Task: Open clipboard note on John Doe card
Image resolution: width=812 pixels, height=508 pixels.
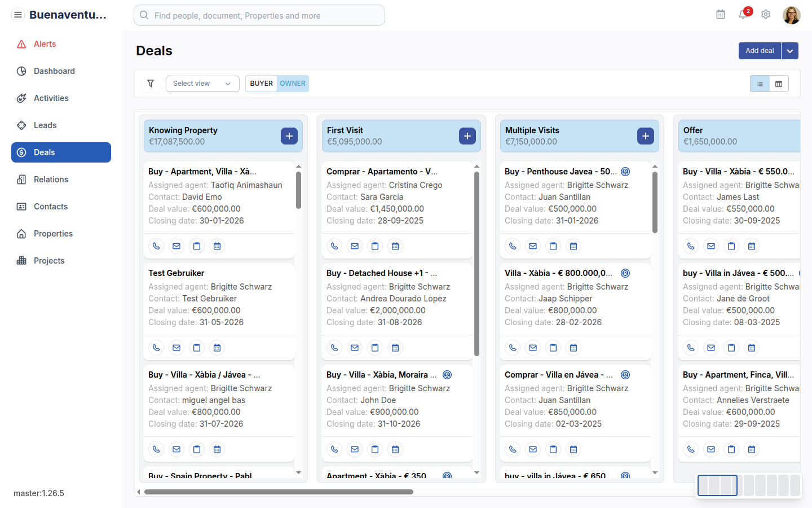Action: click(375, 449)
